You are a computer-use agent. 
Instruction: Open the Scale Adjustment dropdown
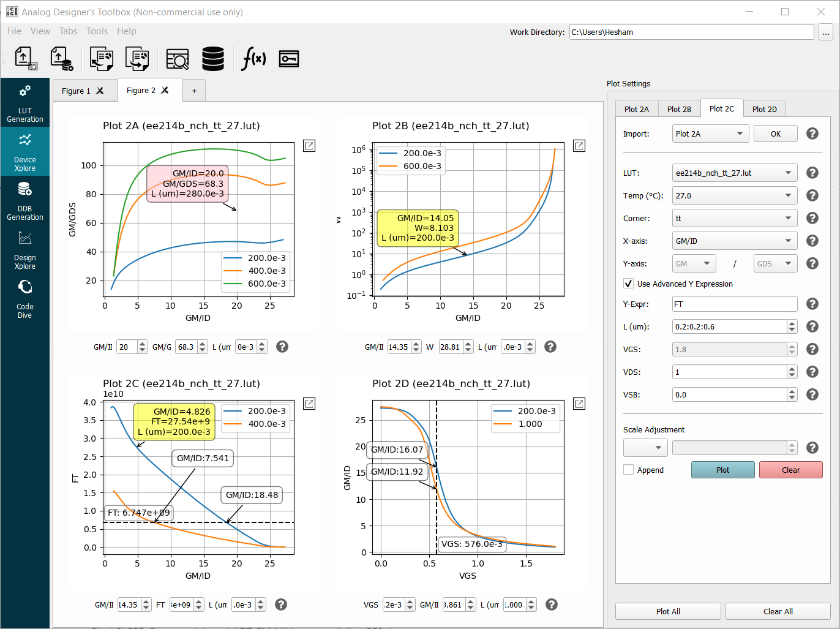(645, 448)
